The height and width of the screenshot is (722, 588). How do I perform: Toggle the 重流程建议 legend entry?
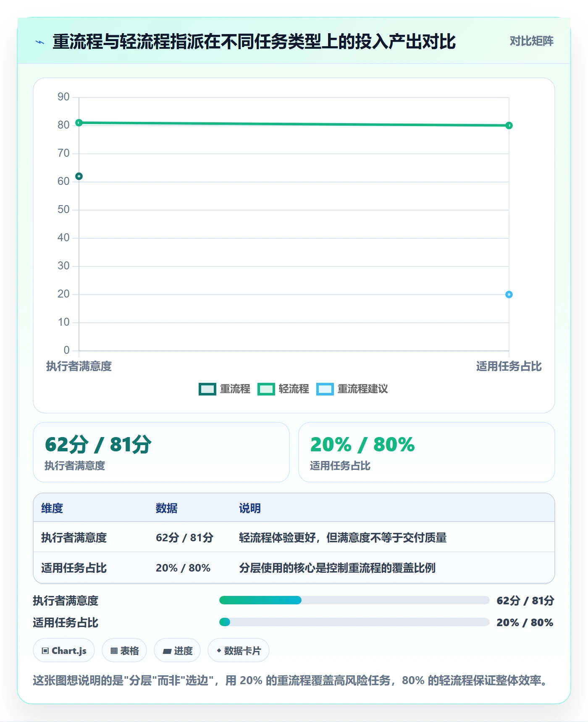pos(352,389)
